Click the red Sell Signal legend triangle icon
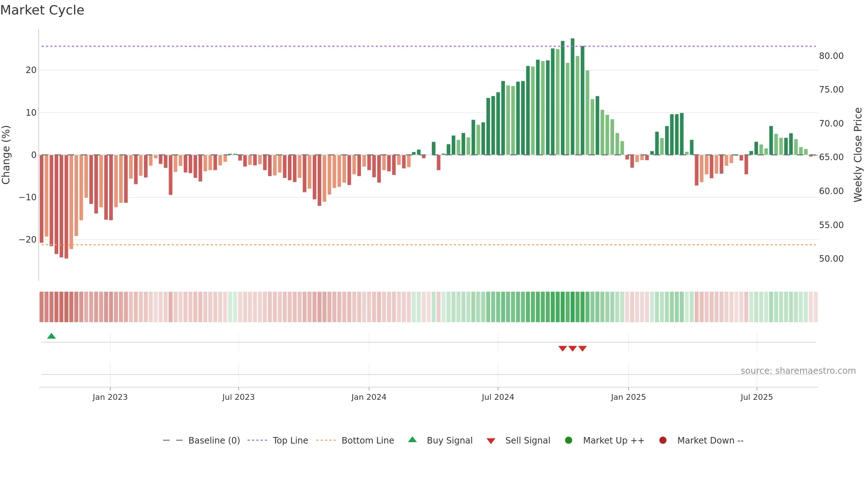The width and height of the screenshot is (868, 488). click(491, 441)
